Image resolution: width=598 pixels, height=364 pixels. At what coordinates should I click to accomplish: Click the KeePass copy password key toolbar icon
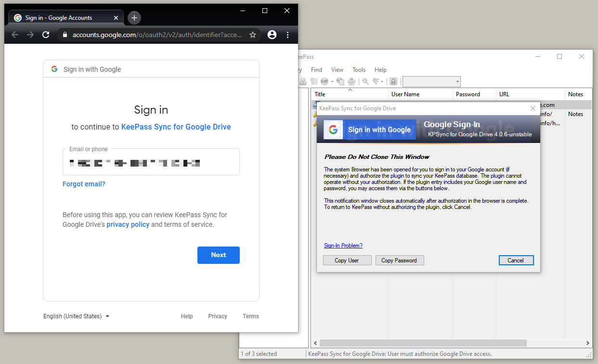point(314,81)
